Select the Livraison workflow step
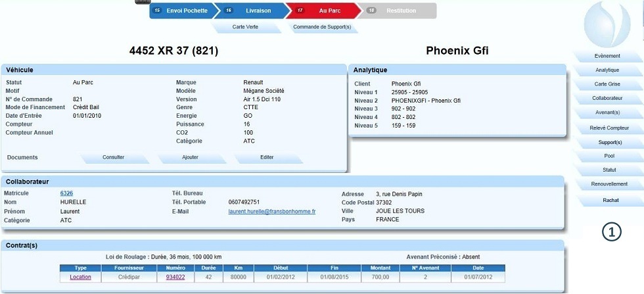This screenshot has width=644, height=294. point(253,11)
